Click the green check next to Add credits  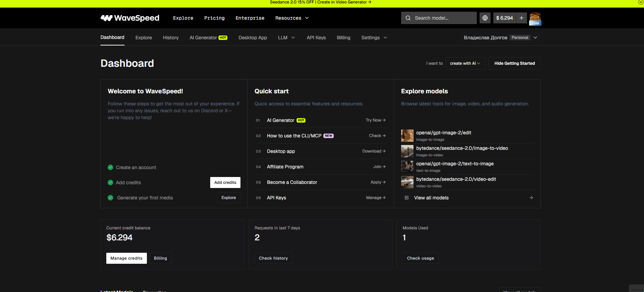[x=110, y=182]
